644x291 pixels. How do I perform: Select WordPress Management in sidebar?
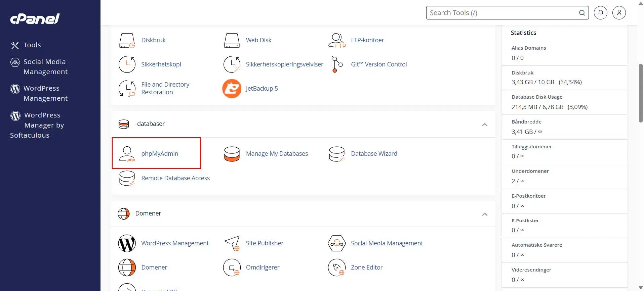45,93
